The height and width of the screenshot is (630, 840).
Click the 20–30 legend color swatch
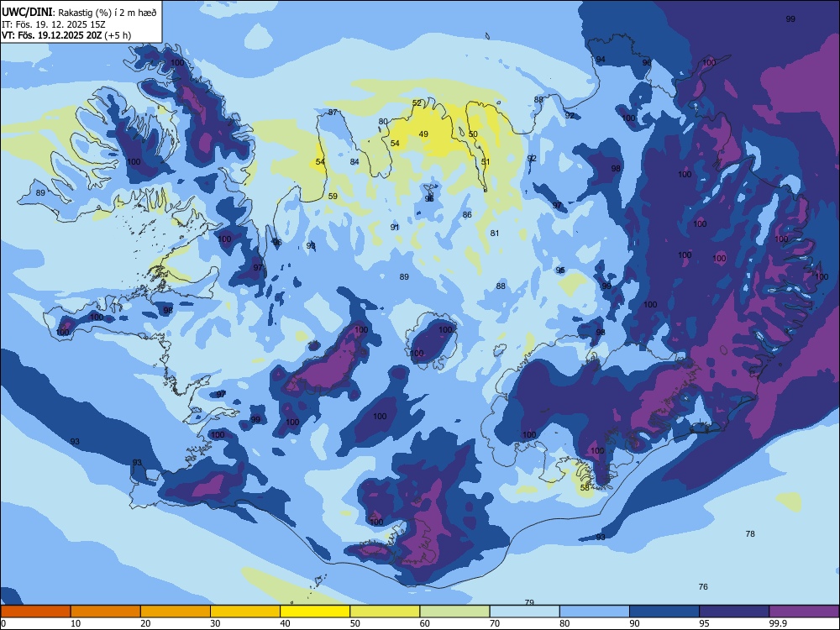pos(176,612)
